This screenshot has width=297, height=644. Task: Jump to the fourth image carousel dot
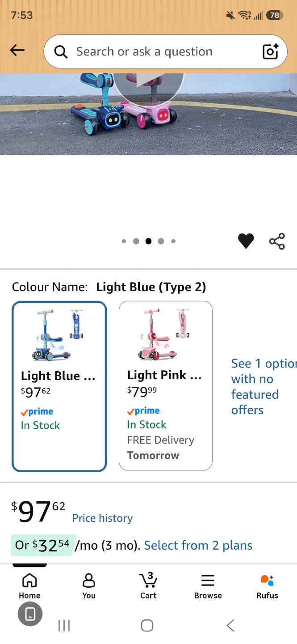tap(161, 241)
